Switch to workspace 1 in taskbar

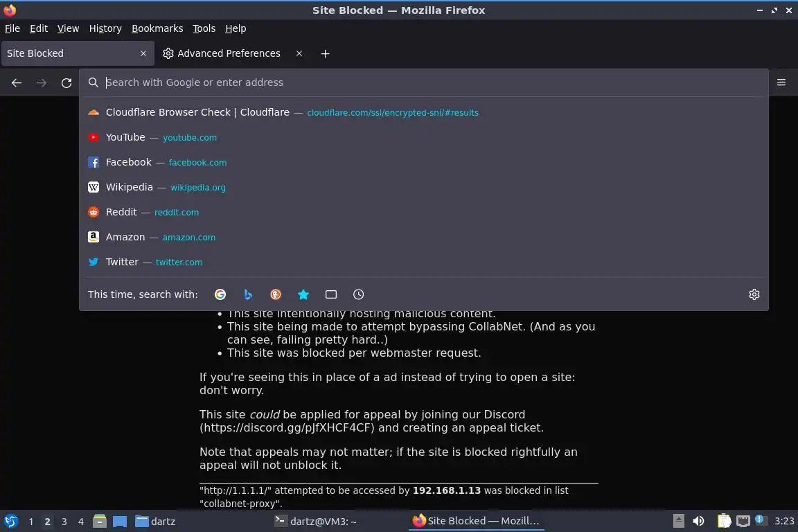31,522
